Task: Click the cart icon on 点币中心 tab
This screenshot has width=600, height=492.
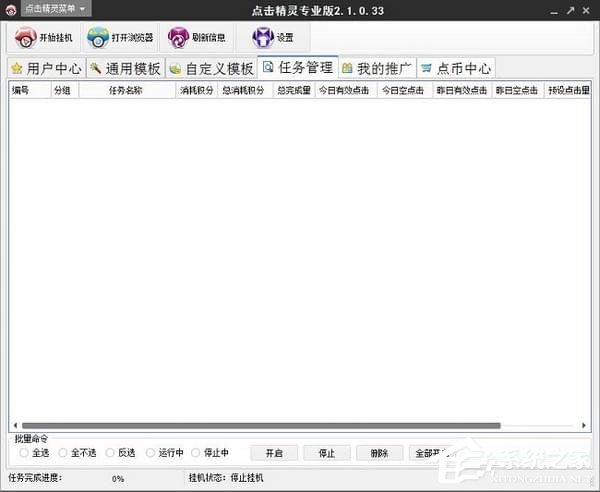Action: 427,69
